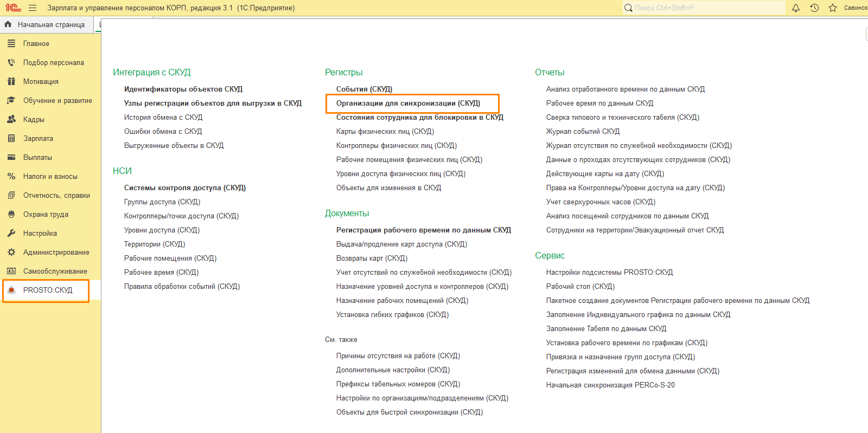
Task: Open Начальная синхронизация PERCo-S-20
Action: click(x=610, y=385)
